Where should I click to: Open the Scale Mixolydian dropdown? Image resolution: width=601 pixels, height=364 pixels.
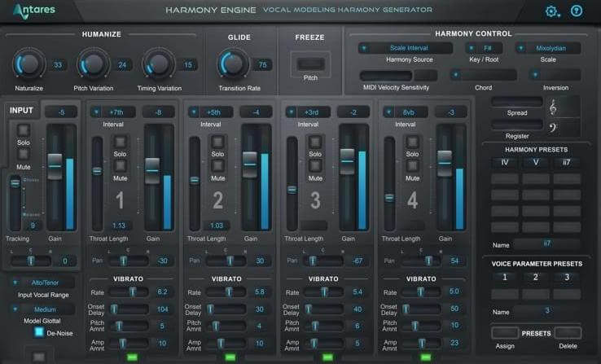coord(548,48)
